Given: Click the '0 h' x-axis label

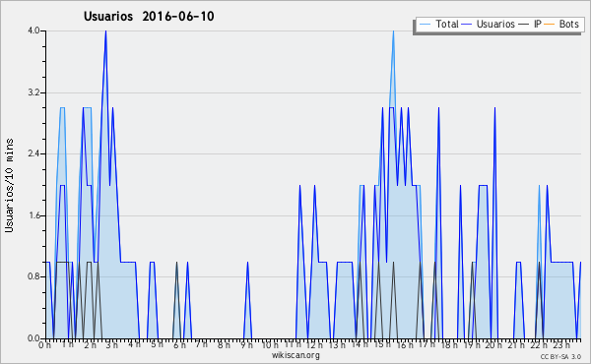Looking at the screenshot, I should click(45, 344).
